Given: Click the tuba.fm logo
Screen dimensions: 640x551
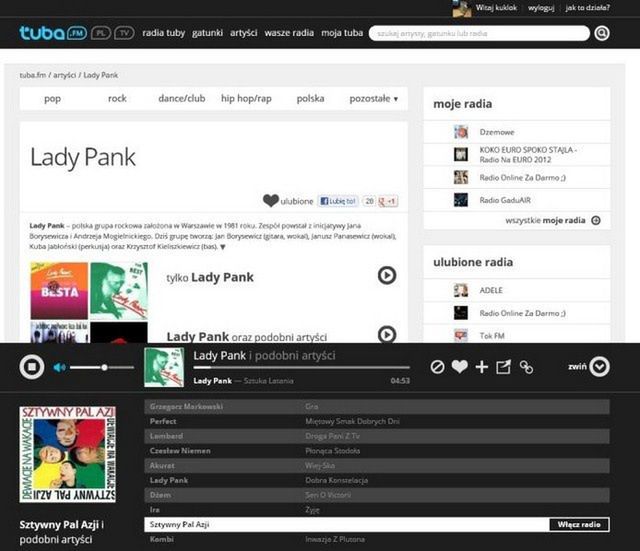Looking at the screenshot, I should tap(53, 33).
